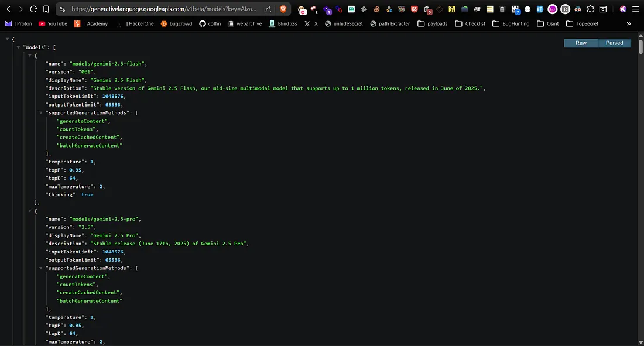Open the unhideSecret bookmark
This screenshot has height=346, width=644.
pos(344,24)
